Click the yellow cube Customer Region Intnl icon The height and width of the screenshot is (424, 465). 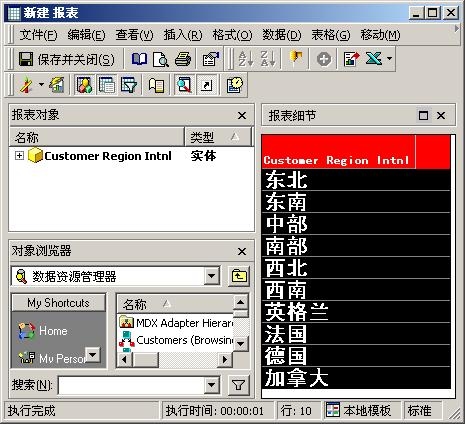(35, 155)
